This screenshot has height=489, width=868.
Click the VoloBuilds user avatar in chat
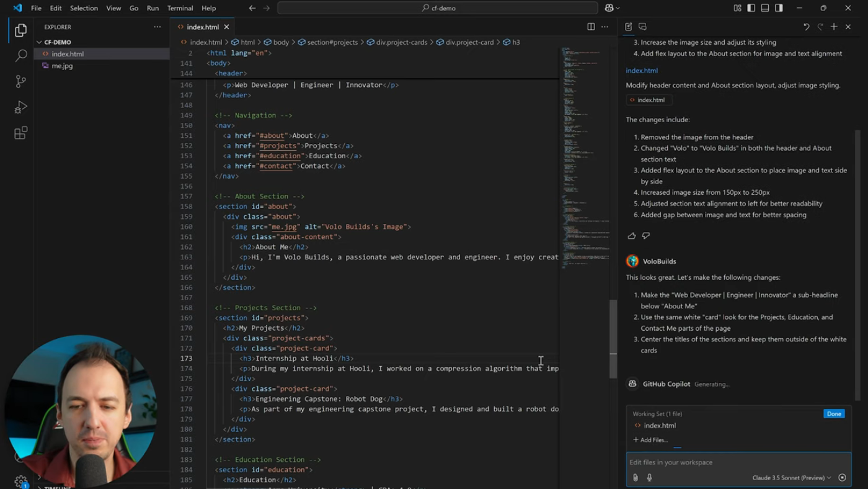pyautogui.click(x=632, y=261)
